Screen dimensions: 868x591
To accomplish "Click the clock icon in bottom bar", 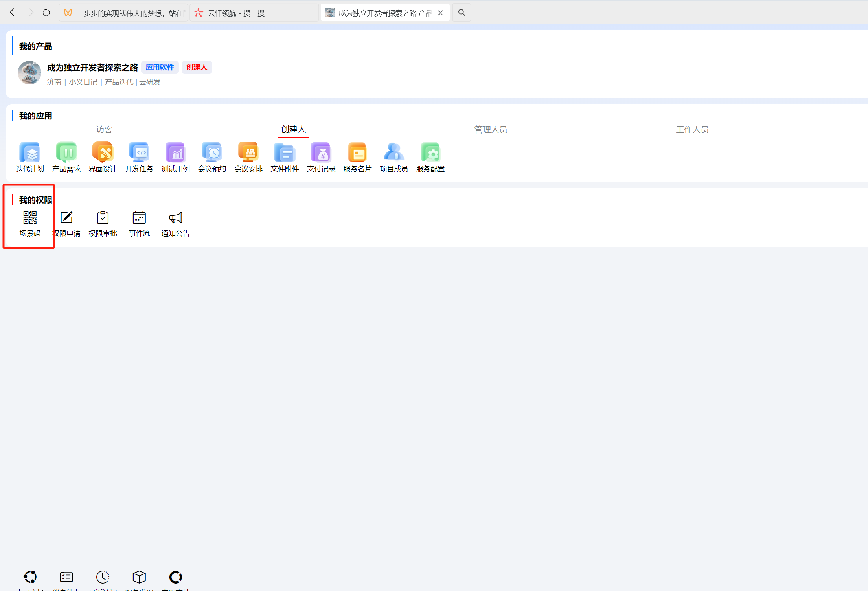I will pos(103,577).
